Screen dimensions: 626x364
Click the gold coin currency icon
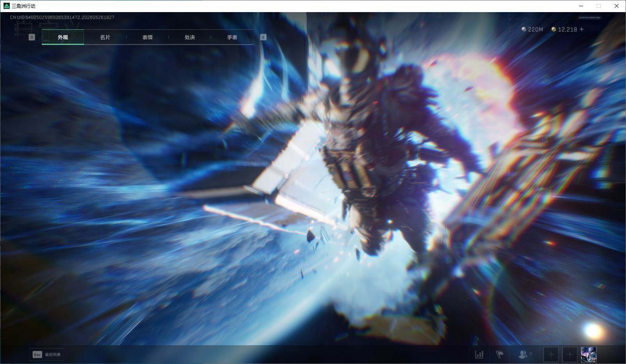pos(553,29)
